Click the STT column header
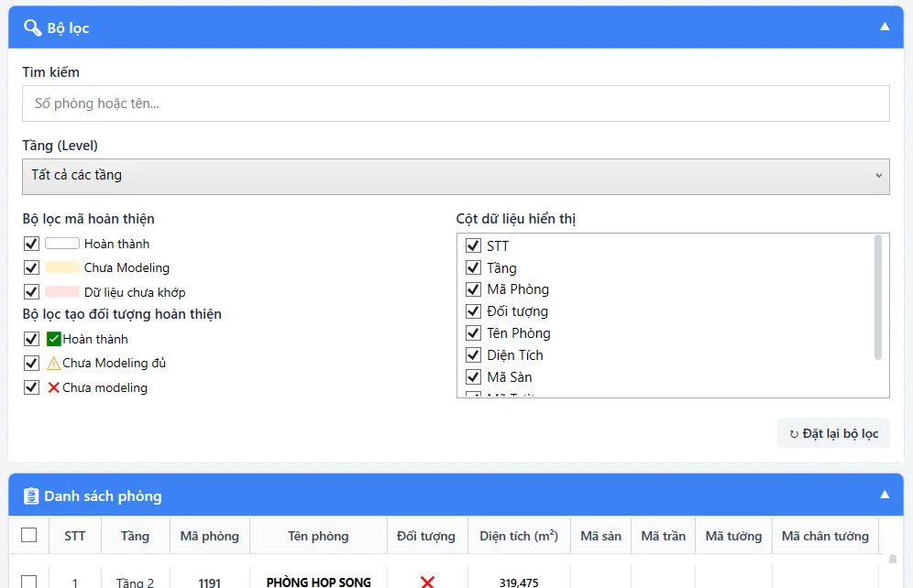Screen dimensions: 913x588 tap(75, 536)
